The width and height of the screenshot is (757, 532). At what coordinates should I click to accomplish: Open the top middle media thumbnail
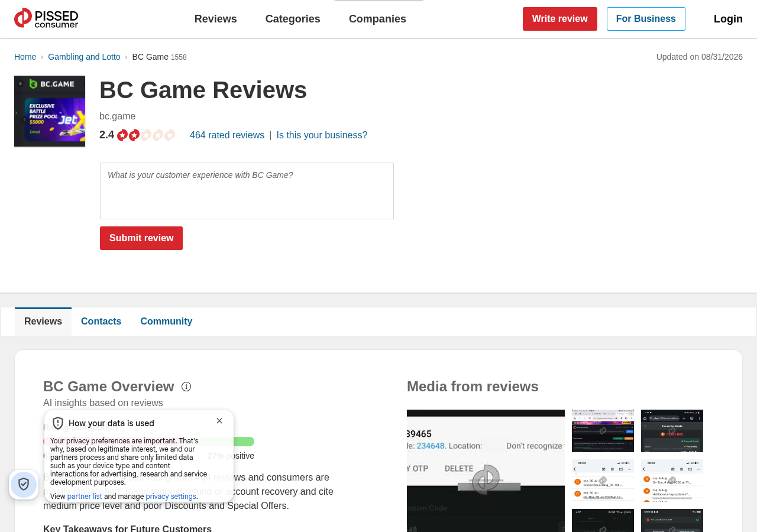click(x=603, y=431)
